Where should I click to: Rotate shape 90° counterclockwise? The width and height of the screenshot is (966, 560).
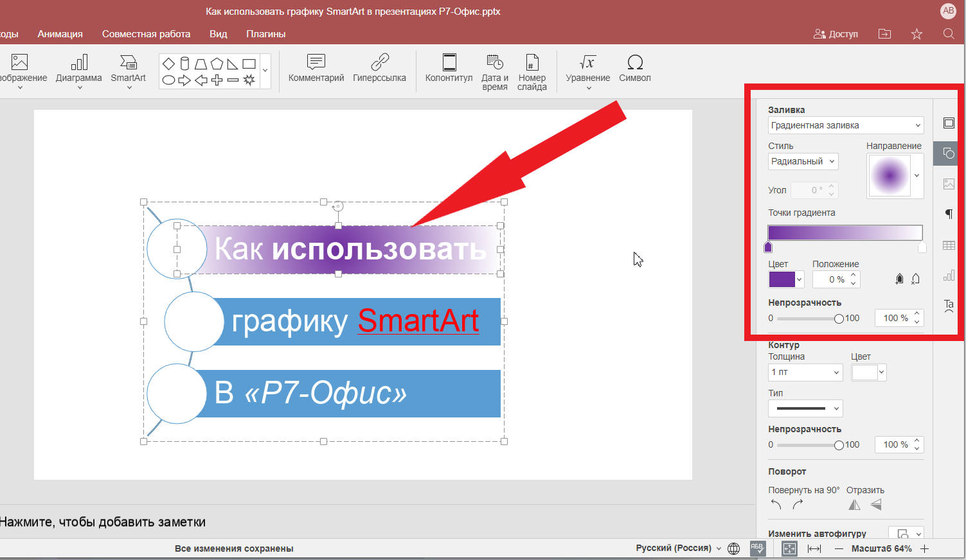pyautogui.click(x=776, y=505)
